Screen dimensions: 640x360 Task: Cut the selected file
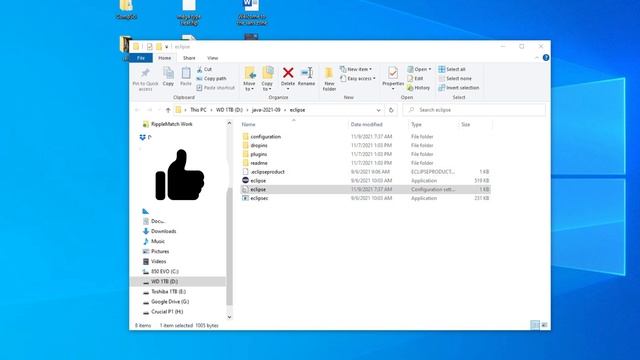point(204,69)
